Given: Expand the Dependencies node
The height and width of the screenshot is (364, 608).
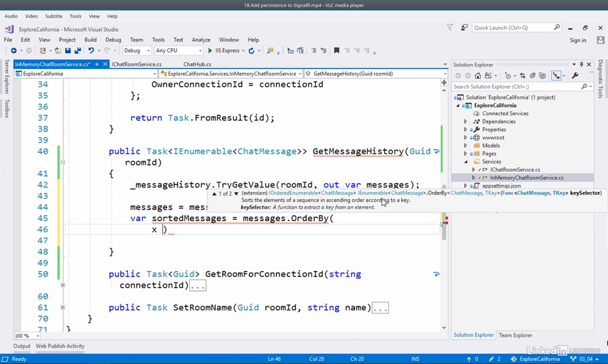Looking at the screenshot, I should [466, 122].
